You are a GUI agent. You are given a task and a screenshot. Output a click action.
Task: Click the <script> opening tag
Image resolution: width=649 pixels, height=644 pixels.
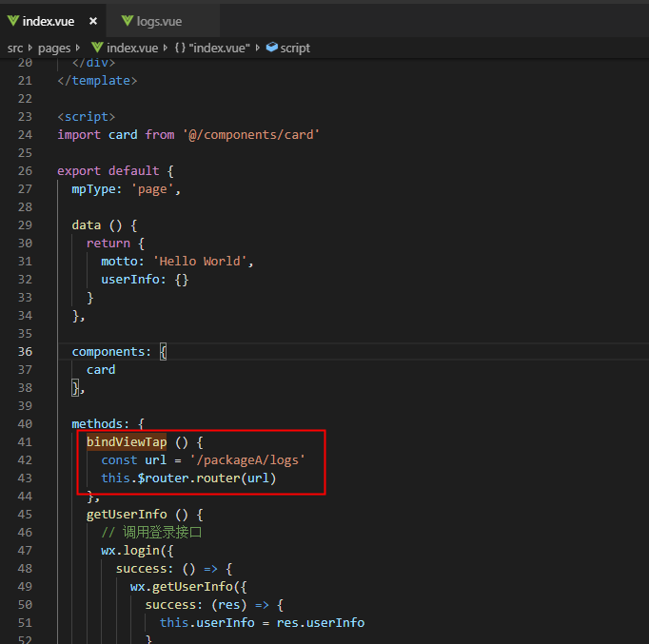click(x=86, y=117)
